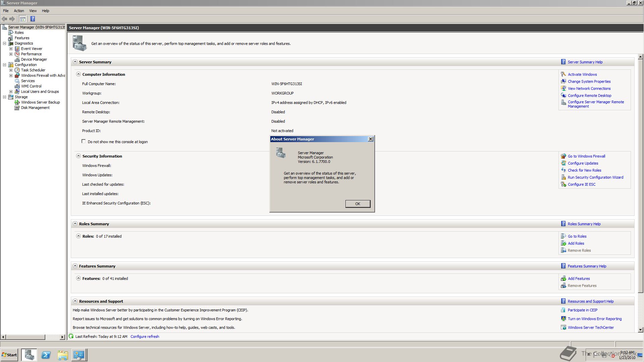The height and width of the screenshot is (362, 644).
Task: Click the Back arrow toolbar icon
Action: coord(4,19)
